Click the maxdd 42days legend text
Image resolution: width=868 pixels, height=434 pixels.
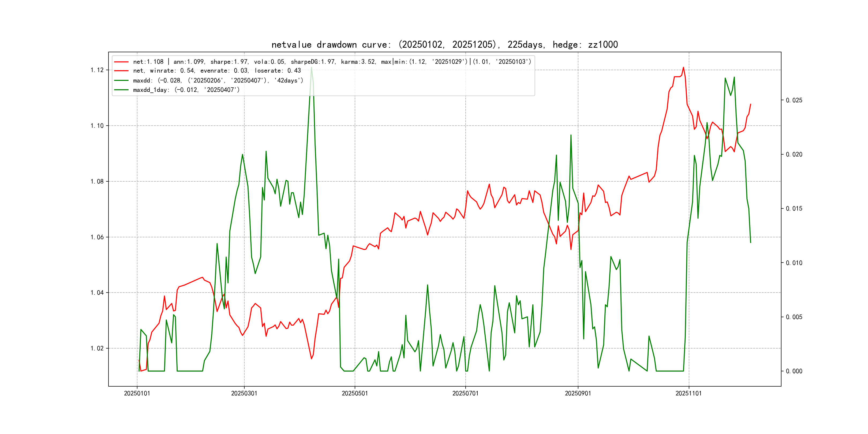[x=218, y=81]
